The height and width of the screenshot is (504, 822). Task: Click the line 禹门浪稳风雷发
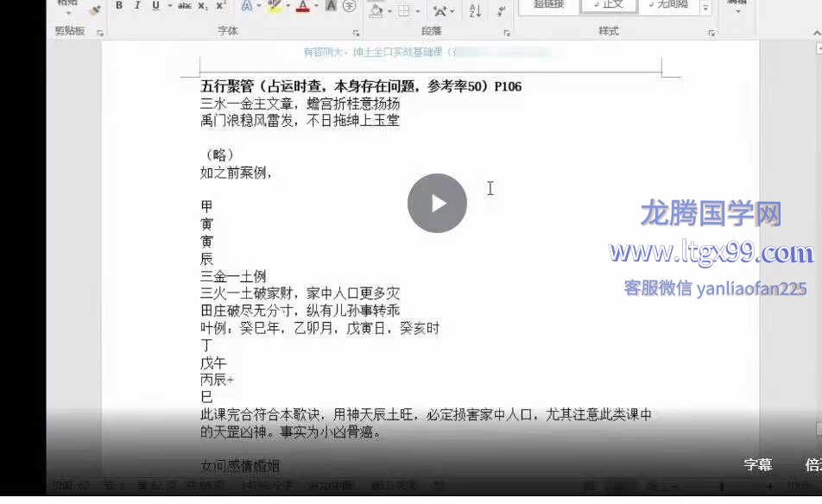(x=300, y=121)
